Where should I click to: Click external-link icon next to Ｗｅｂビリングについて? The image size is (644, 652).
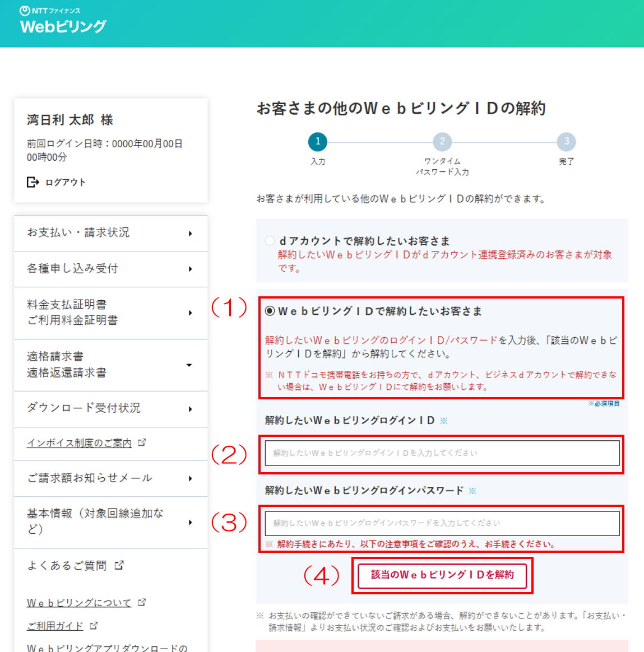coord(142,602)
